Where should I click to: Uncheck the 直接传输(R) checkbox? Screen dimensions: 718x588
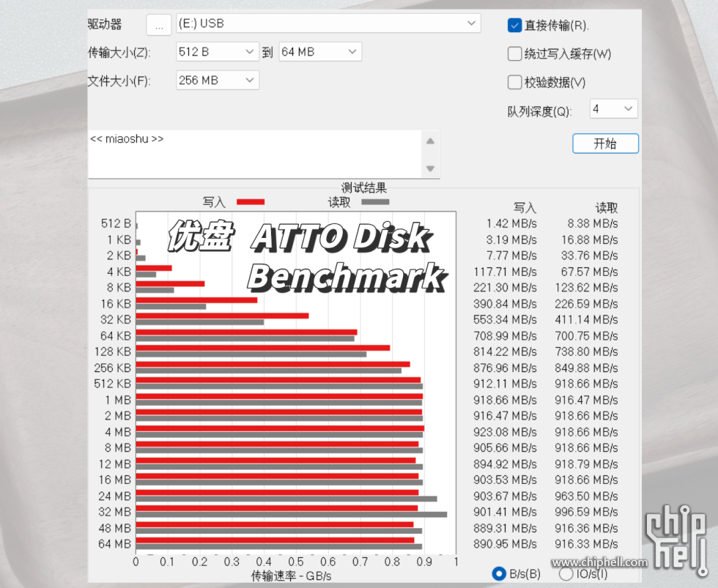(514, 25)
